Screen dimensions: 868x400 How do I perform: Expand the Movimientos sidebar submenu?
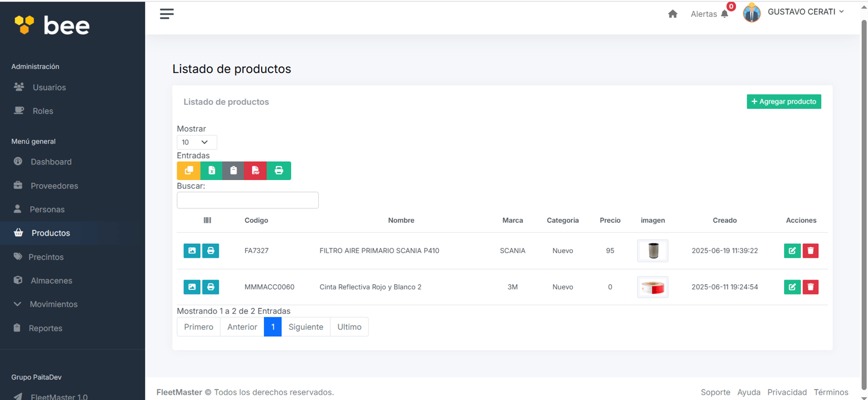(x=53, y=304)
